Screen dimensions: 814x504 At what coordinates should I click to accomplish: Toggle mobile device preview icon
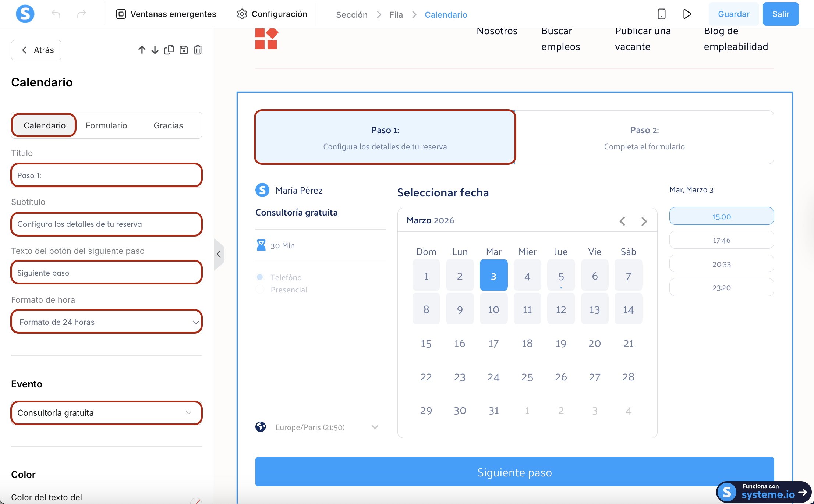[661, 14]
